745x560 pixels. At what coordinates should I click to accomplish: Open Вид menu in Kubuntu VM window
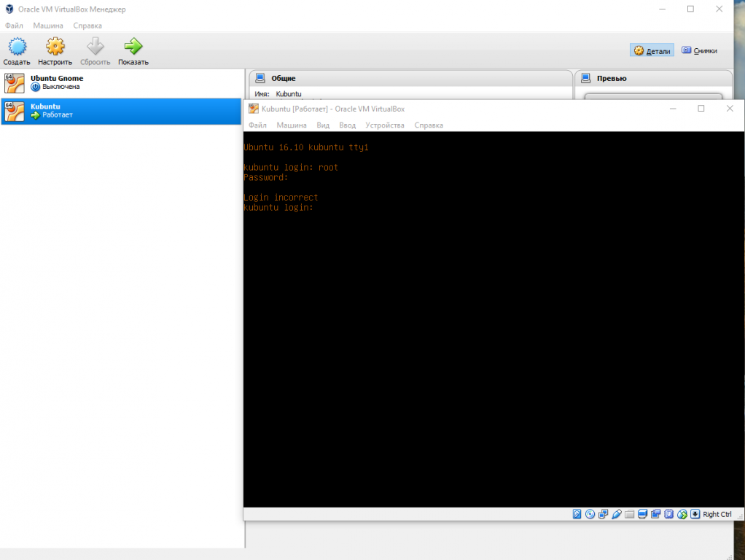pos(323,125)
